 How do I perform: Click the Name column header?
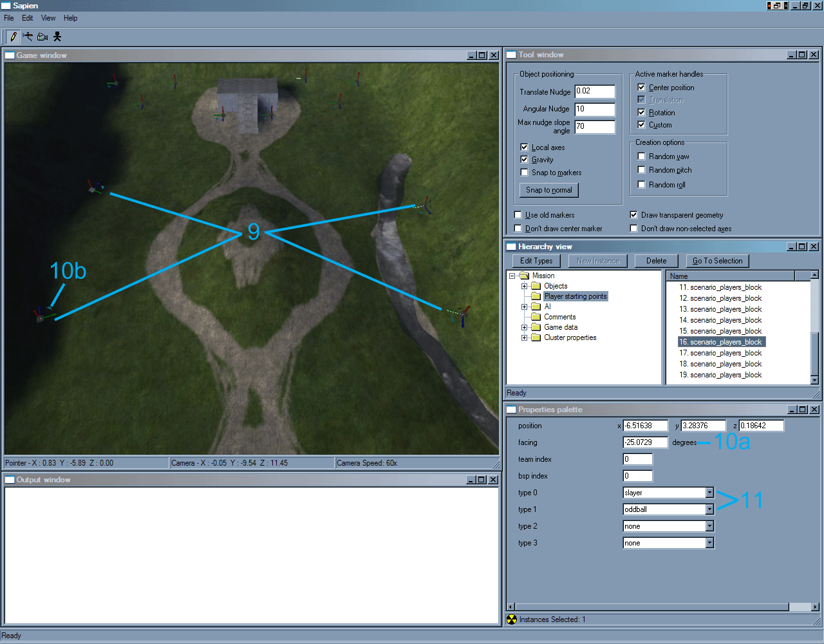point(731,276)
